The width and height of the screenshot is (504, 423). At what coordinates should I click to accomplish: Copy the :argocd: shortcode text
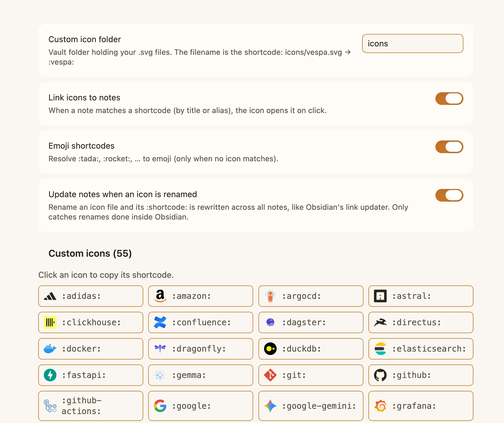tap(301, 296)
